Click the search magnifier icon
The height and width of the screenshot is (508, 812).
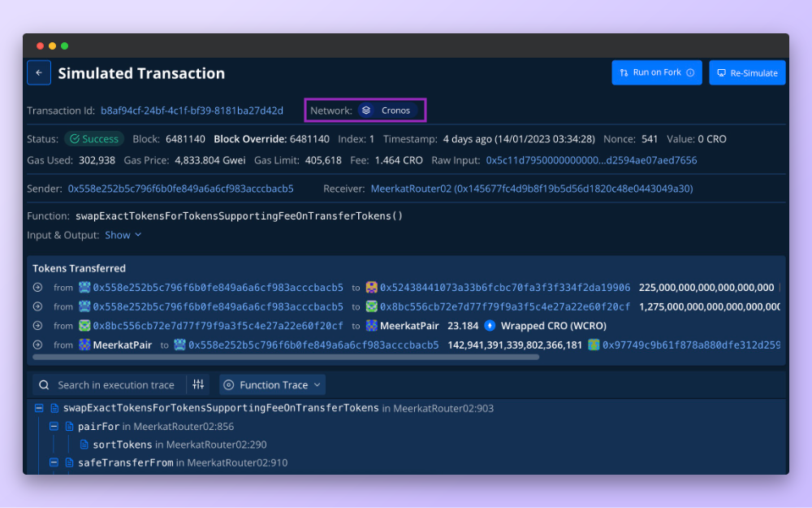pos(44,385)
